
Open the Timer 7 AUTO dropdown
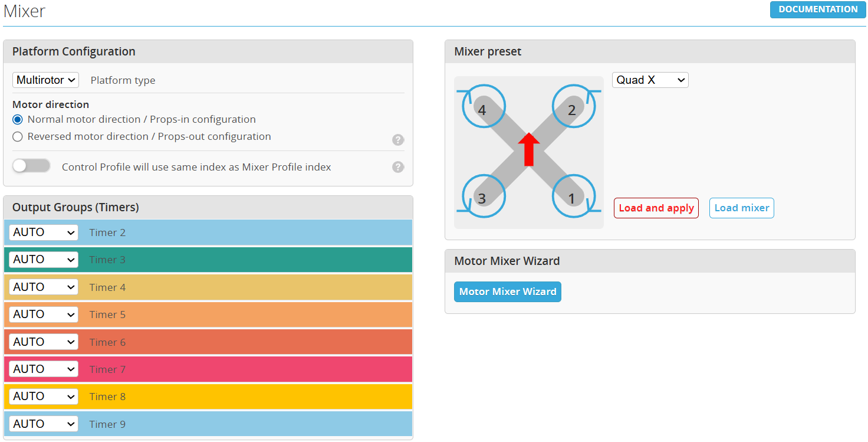point(44,369)
